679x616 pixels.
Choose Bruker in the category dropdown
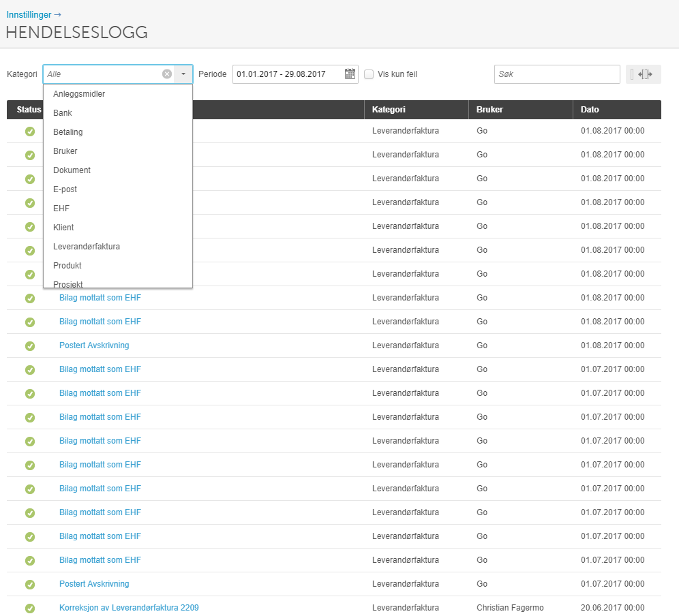coord(118,151)
